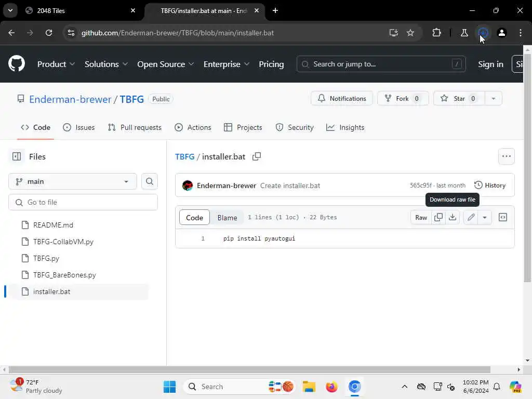Open Chrome three-dot menu
The height and width of the screenshot is (399, 532).
[520, 33]
